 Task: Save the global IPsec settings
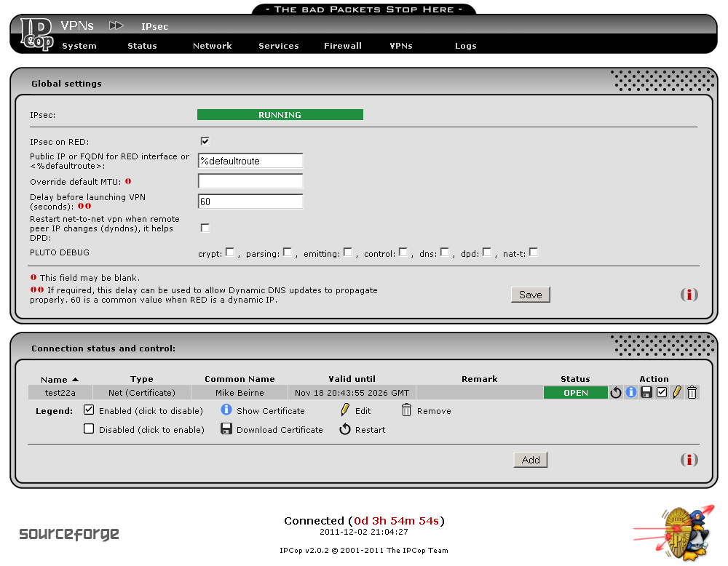pyautogui.click(x=530, y=295)
